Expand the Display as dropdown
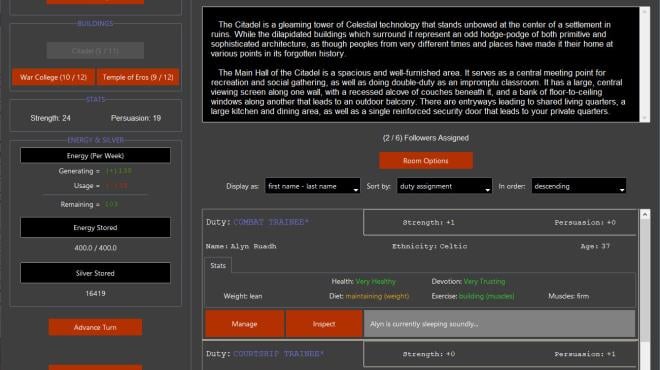The image size is (660, 370). coord(312,186)
